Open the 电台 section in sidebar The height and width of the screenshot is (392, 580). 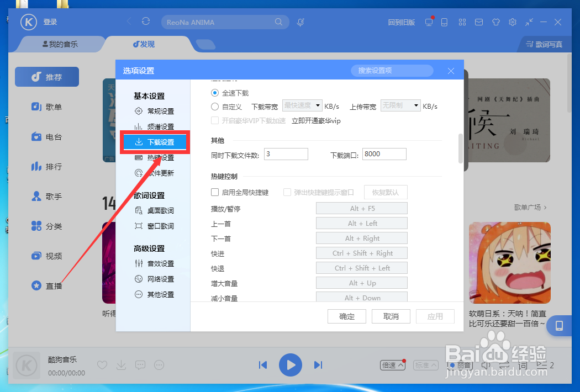click(x=46, y=137)
